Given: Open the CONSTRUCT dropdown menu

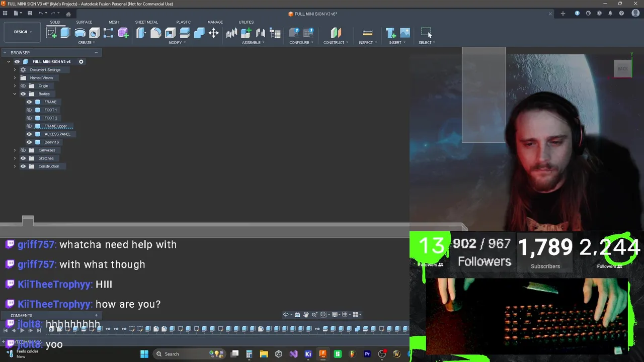Looking at the screenshot, I should (x=336, y=43).
